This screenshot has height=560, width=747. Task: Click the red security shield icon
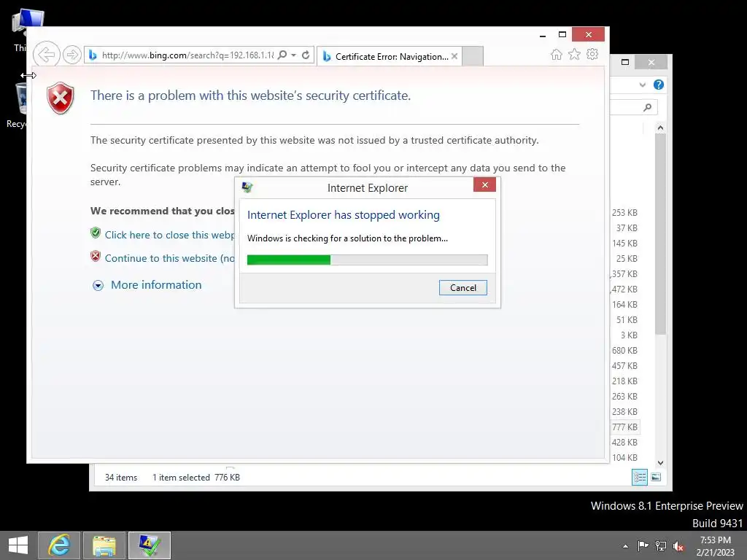(61, 98)
